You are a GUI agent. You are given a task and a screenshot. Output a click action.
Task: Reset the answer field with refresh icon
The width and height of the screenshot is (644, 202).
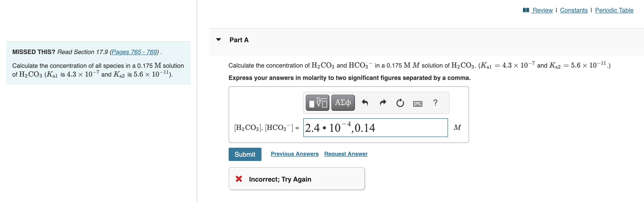(x=400, y=103)
